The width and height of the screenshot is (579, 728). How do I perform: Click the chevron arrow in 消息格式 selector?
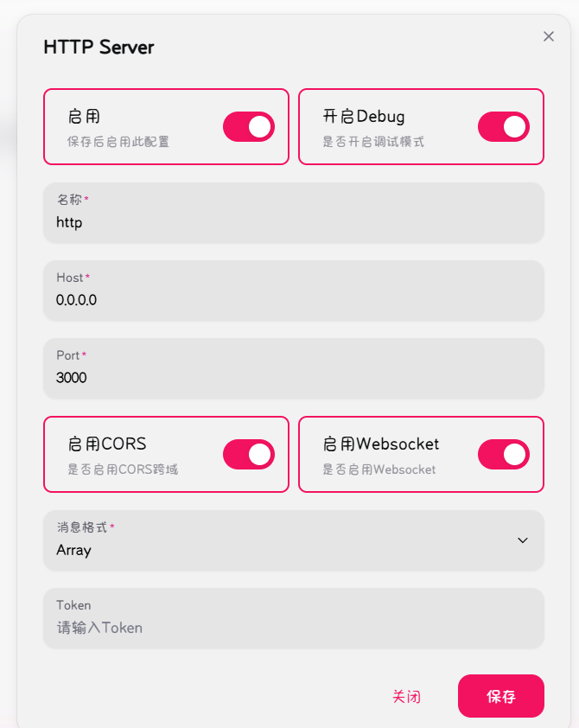(x=522, y=540)
